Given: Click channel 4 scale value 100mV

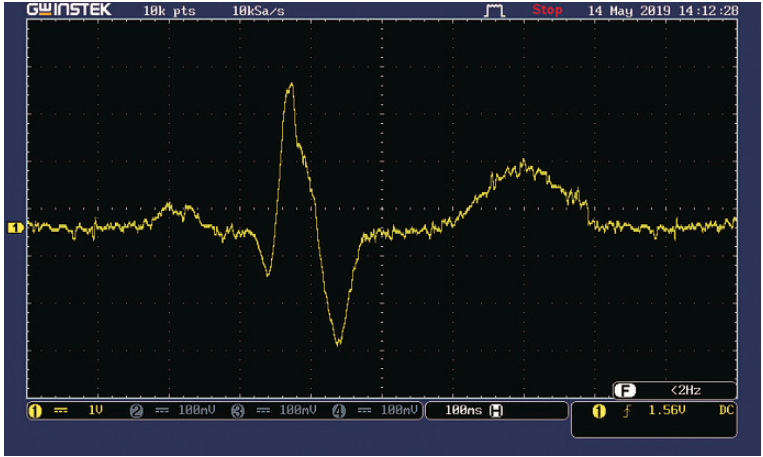Looking at the screenshot, I should pos(399,410).
